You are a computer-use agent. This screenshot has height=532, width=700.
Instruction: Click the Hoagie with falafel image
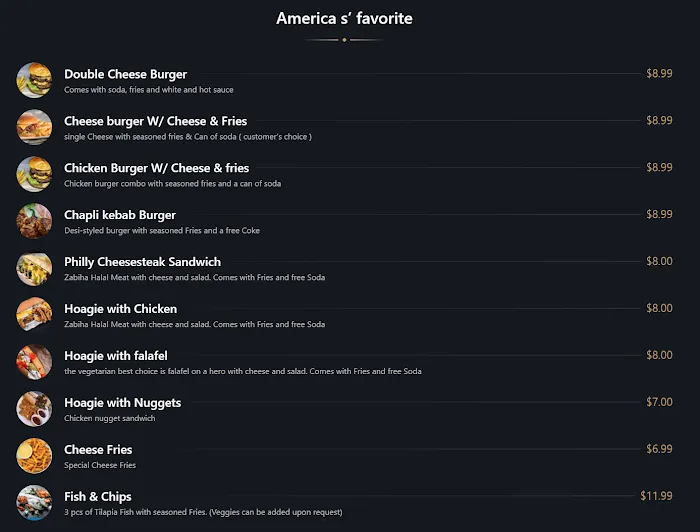34,362
